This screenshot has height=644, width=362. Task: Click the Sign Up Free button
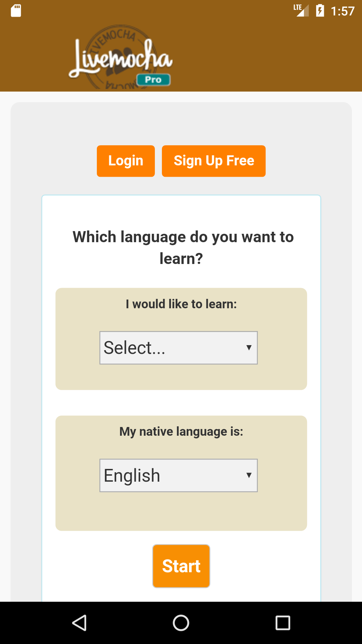pos(214,161)
